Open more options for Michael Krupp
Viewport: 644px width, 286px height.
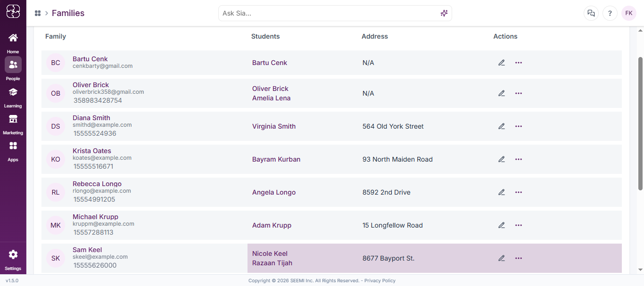coord(519,225)
